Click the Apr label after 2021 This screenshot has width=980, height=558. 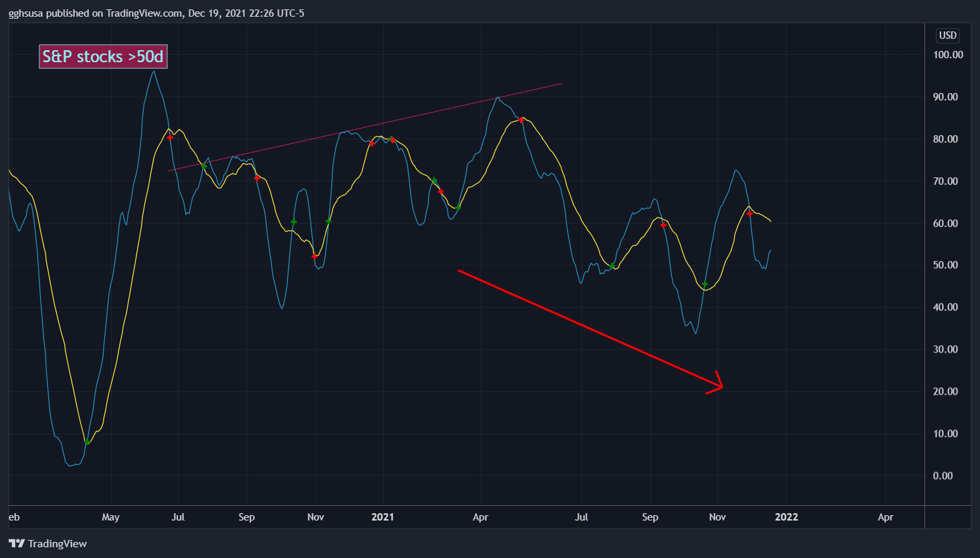481,517
